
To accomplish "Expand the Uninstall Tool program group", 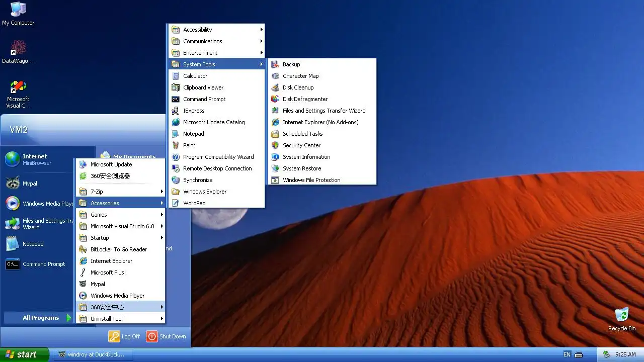I will 121,319.
